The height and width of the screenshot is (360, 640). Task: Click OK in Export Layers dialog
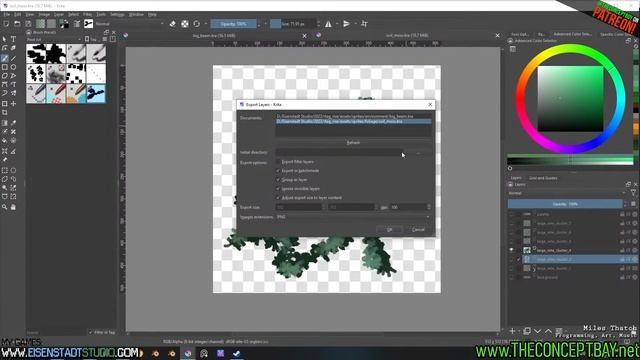[x=389, y=229]
